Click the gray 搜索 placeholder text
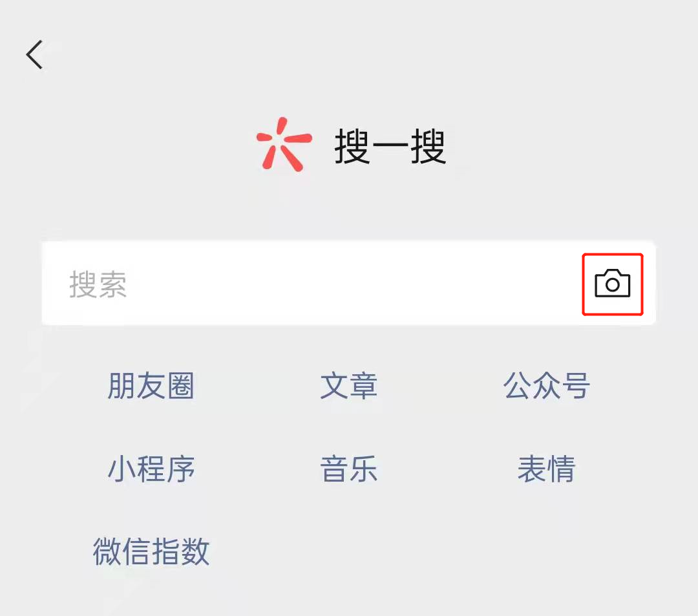The height and width of the screenshot is (616, 698). coord(98,284)
